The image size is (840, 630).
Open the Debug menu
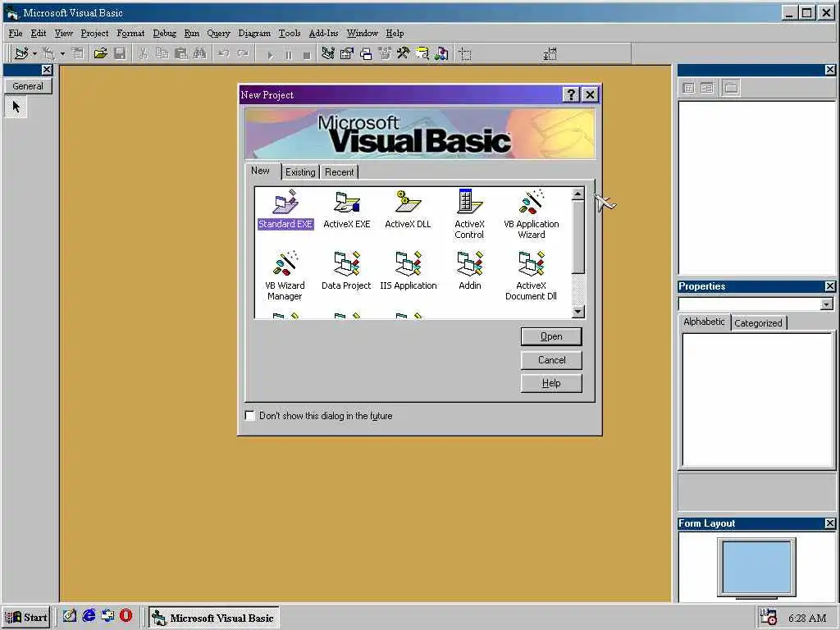pos(164,33)
